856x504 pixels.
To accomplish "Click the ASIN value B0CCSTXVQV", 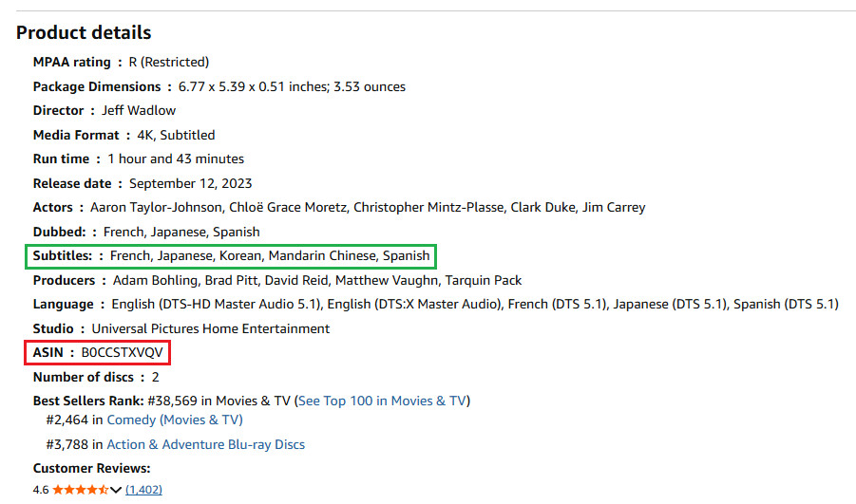I will coord(122,353).
